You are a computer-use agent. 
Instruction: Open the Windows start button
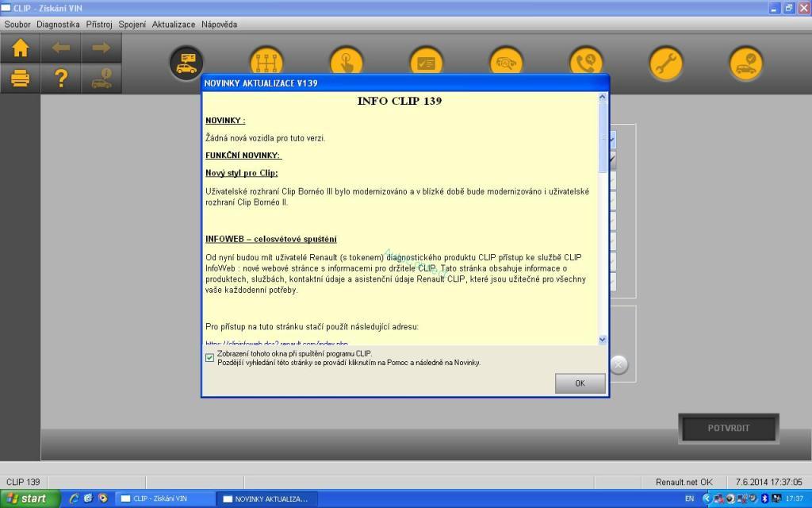pyautogui.click(x=30, y=498)
